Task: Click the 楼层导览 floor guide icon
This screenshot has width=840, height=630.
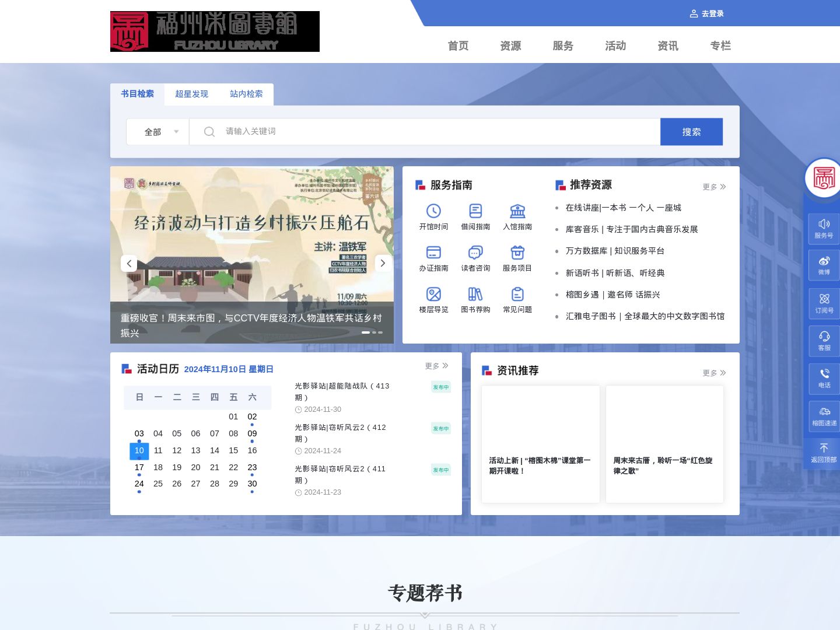Action: pos(433,294)
